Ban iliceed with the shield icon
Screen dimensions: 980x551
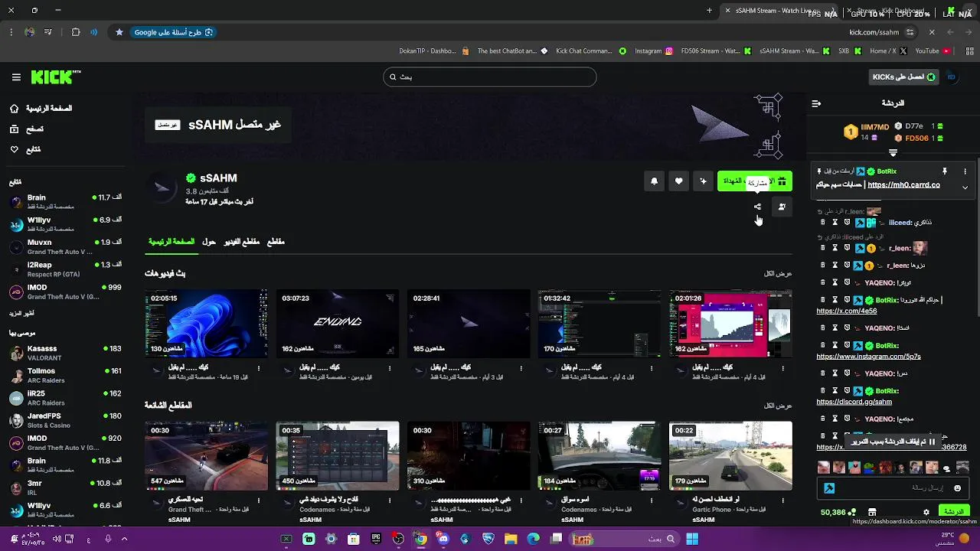click(848, 223)
